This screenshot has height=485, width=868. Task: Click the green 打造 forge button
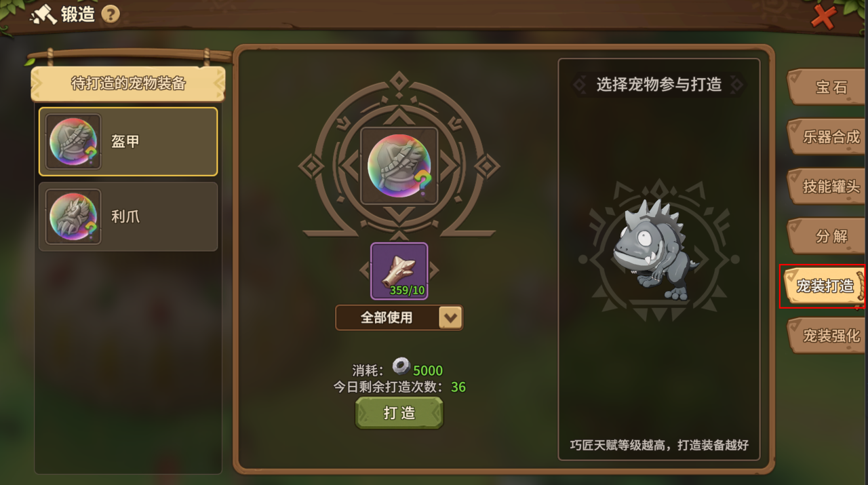coord(399,413)
